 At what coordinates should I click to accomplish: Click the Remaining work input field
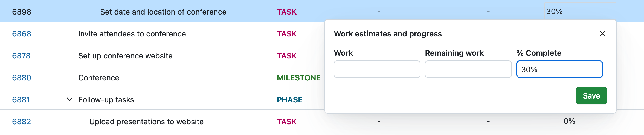point(468,69)
